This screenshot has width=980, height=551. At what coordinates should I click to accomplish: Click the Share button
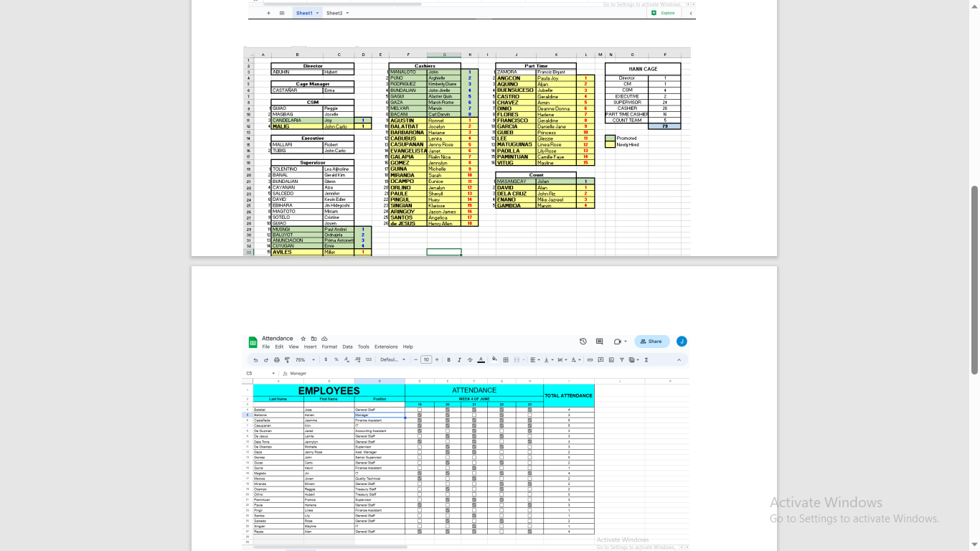pyautogui.click(x=651, y=342)
